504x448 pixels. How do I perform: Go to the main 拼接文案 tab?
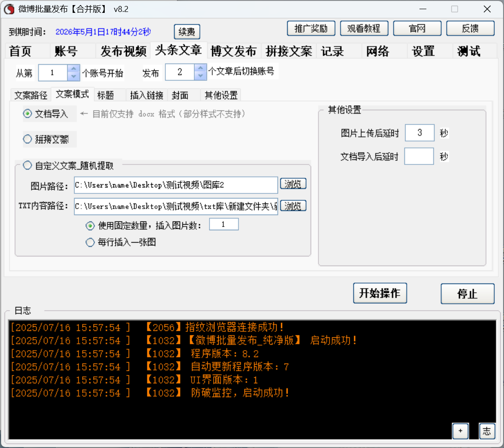click(x=289, y=51)
